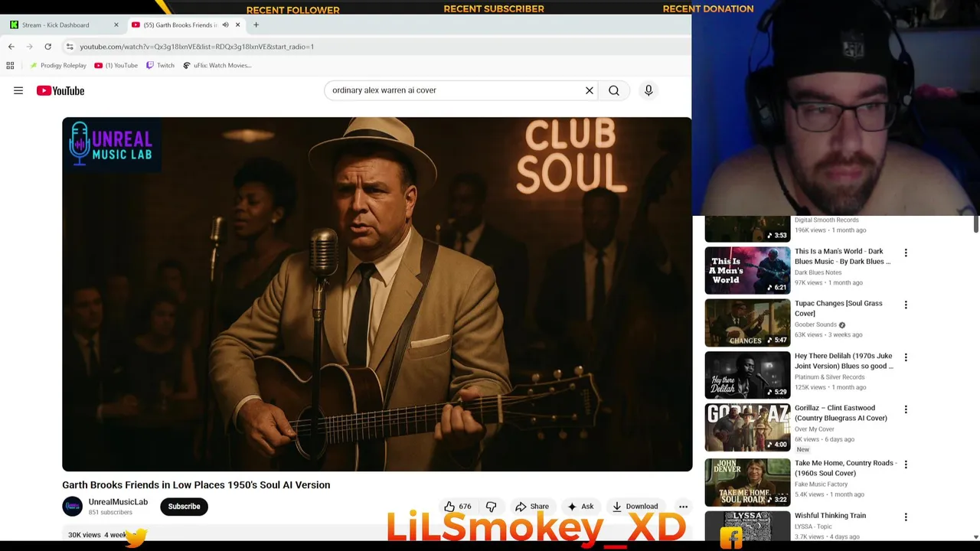Click Goober Sounds channel name
This screenshot has width=980, height=551.
point(815,324)
